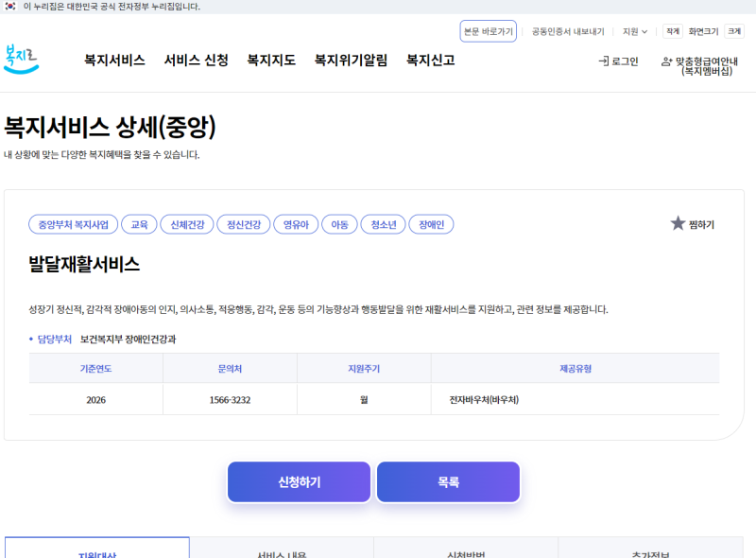
Task: Click the 목록 button
Action: point(448,481)
